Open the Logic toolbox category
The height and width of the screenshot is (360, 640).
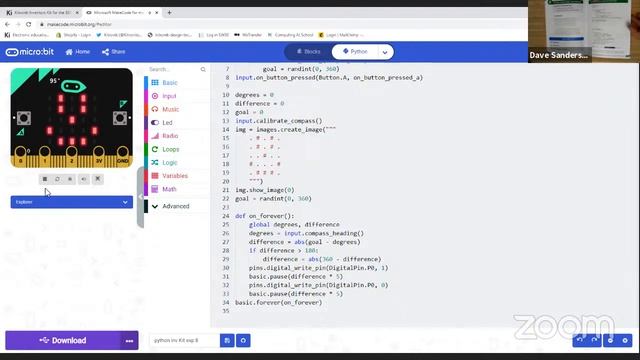tap(176, 162)
